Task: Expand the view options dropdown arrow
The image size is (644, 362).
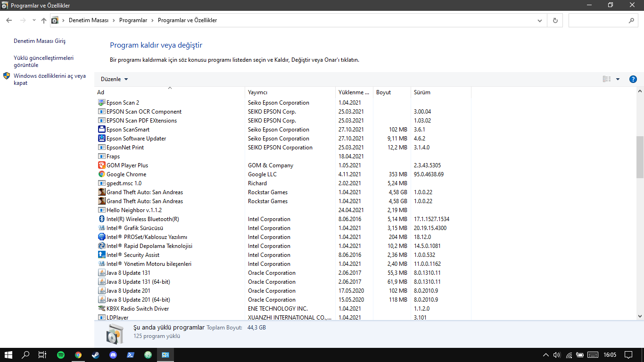Action: click(x=618, y=79)
